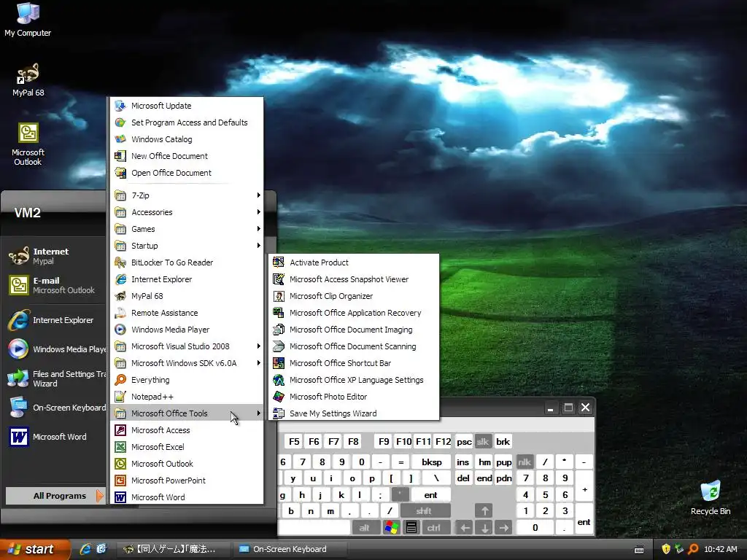The width and height of the screenshot is (747, 560).
Task: Click Microsoft Excel icon in programs
Action: [x=120, y=447]
